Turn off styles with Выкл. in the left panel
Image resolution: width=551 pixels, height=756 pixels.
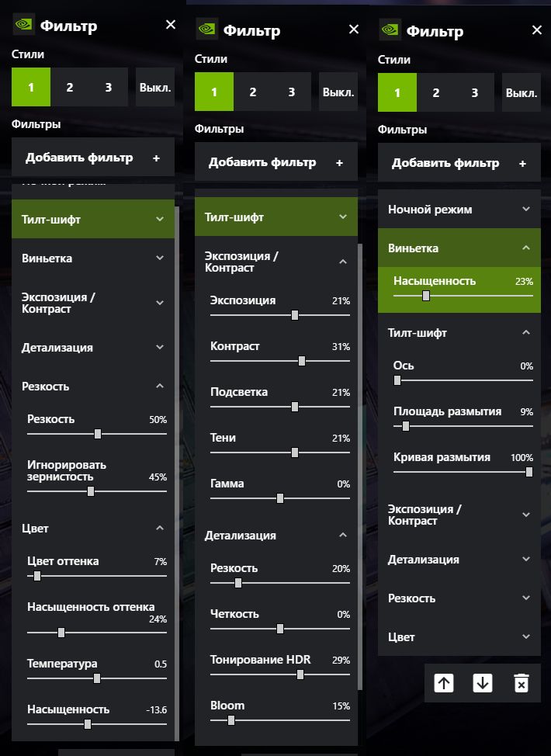(155, 87)
